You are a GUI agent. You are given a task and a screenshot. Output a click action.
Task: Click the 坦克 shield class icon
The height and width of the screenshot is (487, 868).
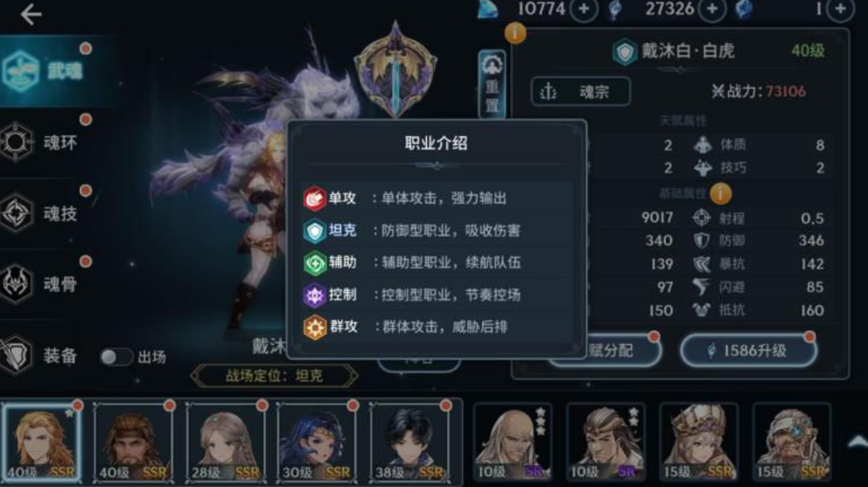tap(315, 231)
